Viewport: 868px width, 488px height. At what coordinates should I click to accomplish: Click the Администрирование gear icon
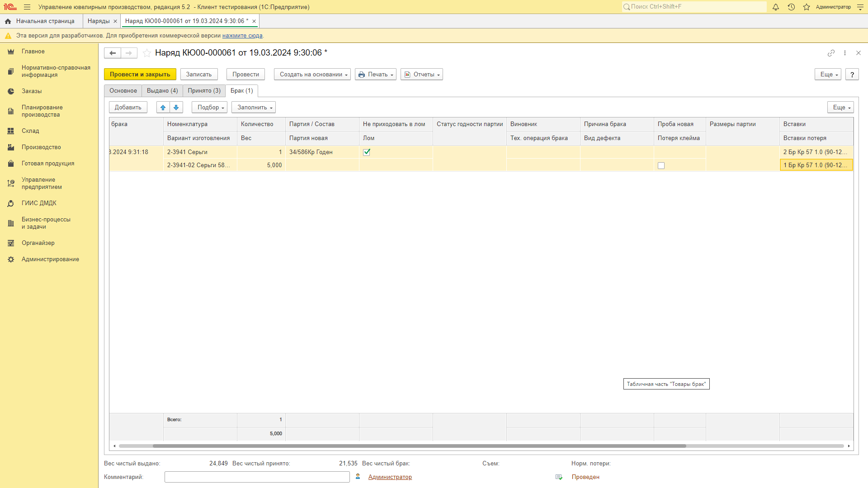pos(11,259)
